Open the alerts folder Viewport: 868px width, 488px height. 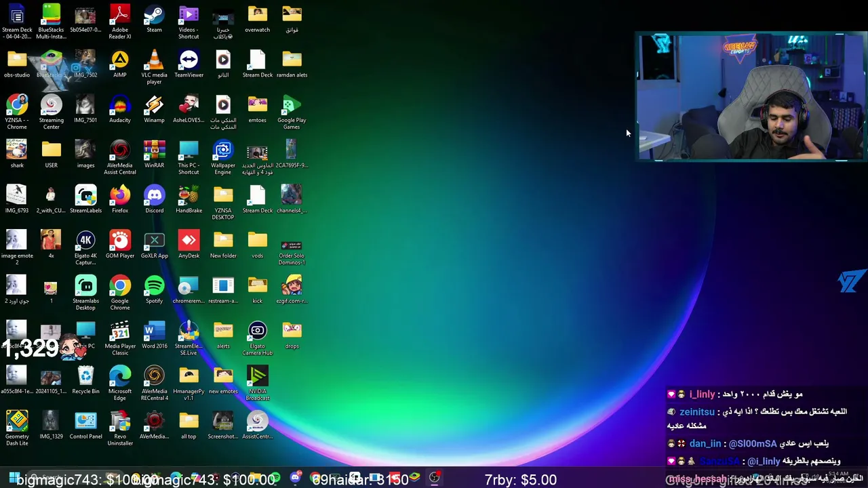[x=223, y=335]
